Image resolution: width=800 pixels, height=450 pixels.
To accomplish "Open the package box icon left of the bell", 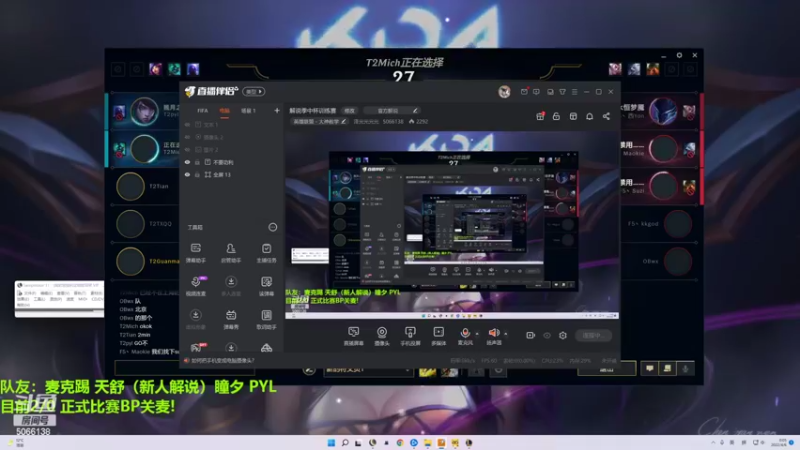I will 573,116.
